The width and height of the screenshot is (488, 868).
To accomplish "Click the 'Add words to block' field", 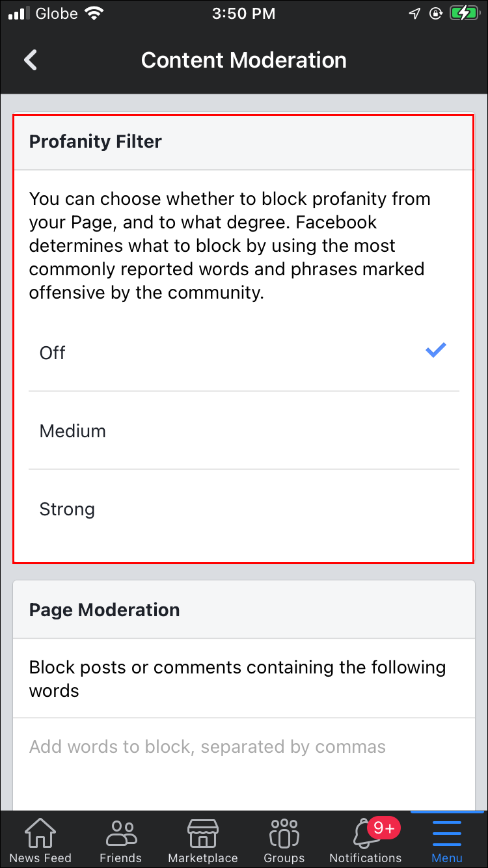I will pos(208,746).
